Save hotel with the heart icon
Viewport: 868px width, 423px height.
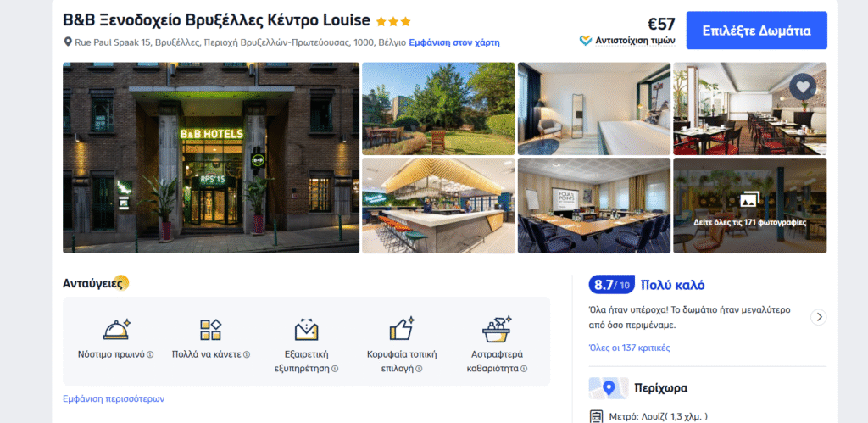pyautogui.click(x=802, y=86)
